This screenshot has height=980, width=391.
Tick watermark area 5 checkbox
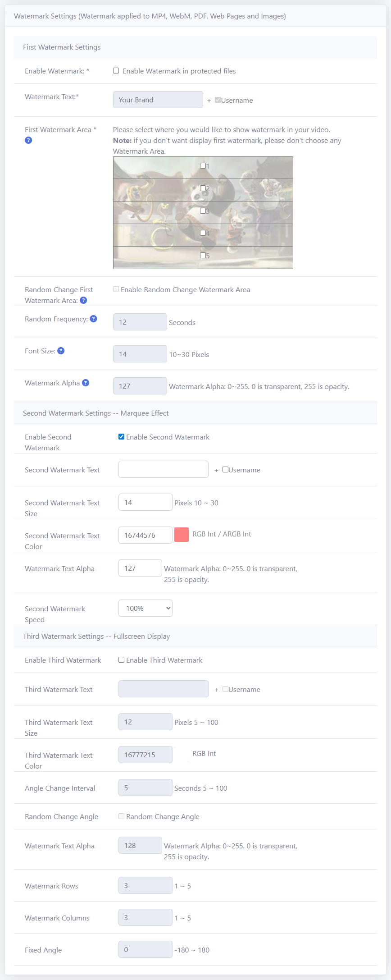[203, 255]
